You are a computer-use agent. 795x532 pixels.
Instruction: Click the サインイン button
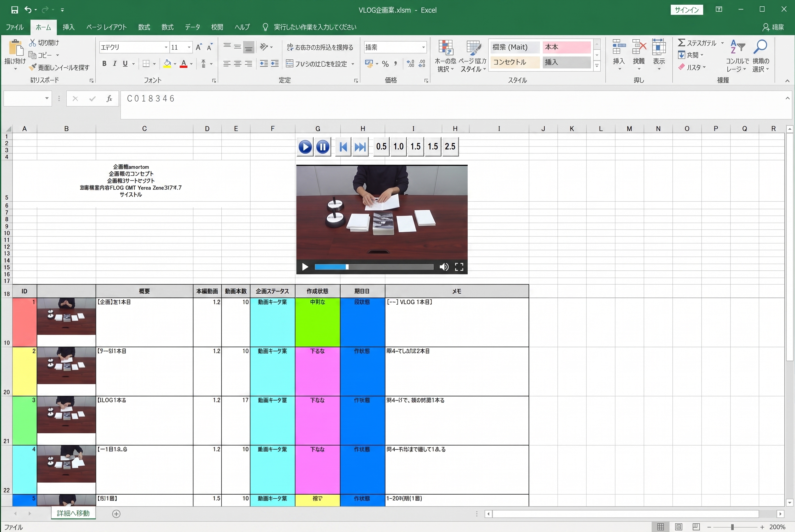pyautogui.click(x=687, y=10)
